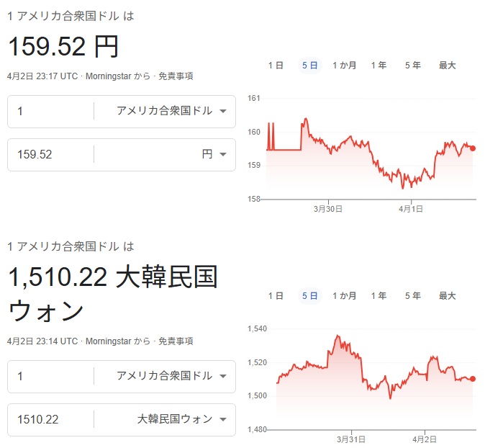Open the 大韓民国ウォン currency dropdown
Viewport: 485px width, 448px height.
tap(182, 418)
